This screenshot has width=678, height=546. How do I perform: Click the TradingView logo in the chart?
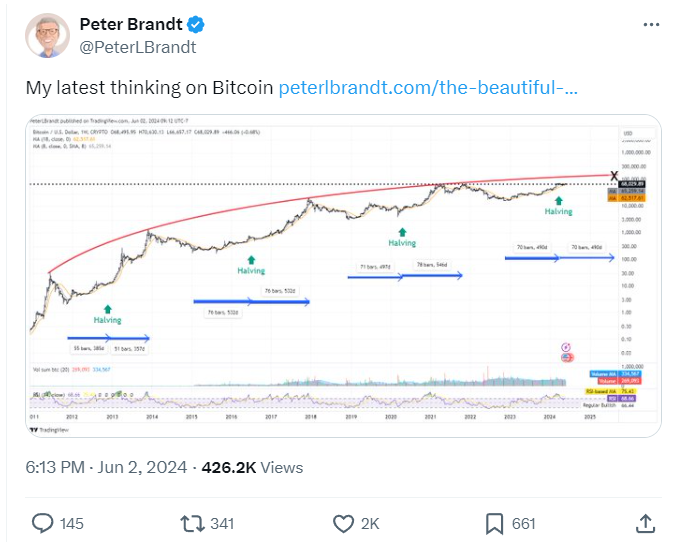[x=50, y=430]
